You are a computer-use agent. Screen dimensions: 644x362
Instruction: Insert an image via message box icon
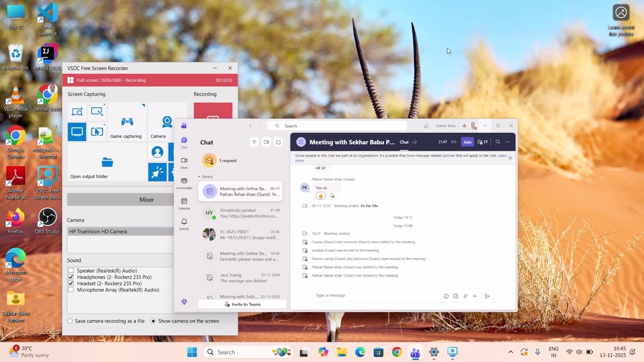(x=455, y=296)
